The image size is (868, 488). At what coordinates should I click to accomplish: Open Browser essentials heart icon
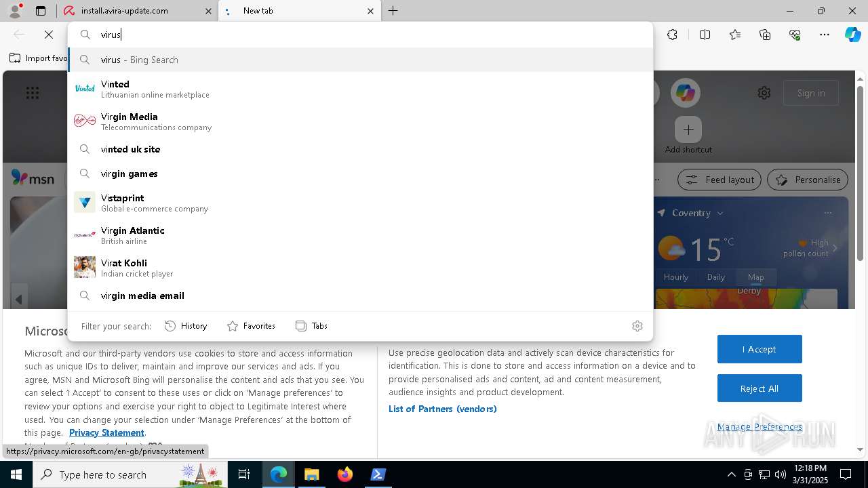pyautogui.click(x=795, y=35)
